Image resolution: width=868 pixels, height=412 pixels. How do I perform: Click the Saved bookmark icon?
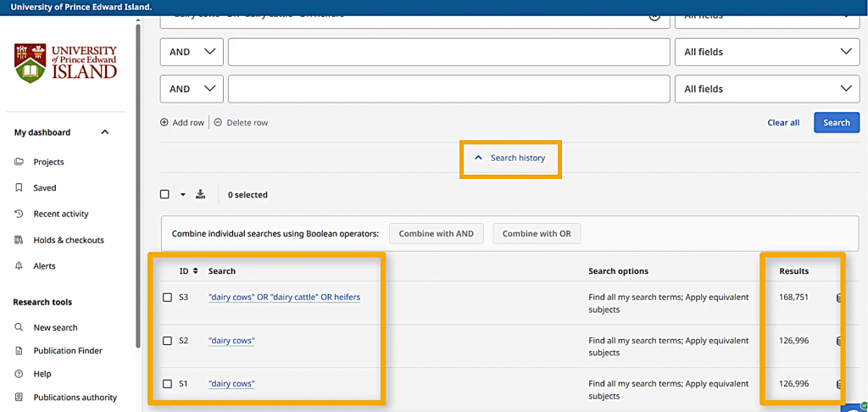19,188
